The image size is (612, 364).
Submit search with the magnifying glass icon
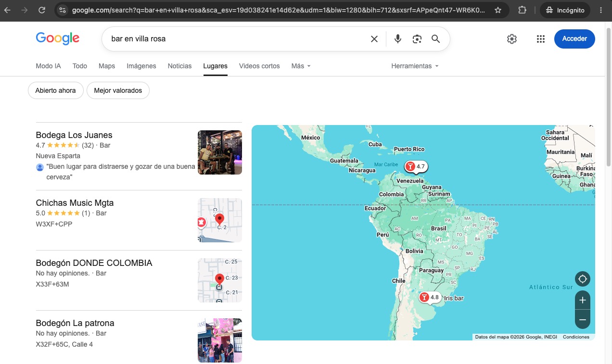point(435,39)
